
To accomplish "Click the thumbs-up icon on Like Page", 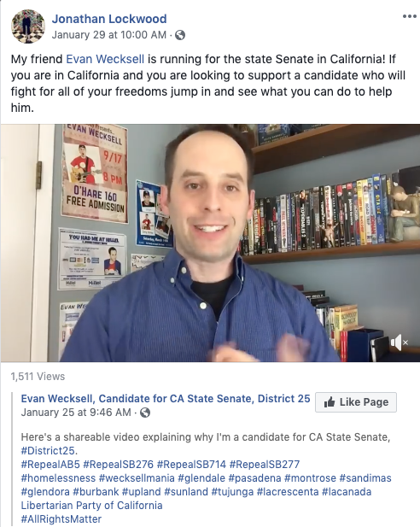I will [330, 401].
